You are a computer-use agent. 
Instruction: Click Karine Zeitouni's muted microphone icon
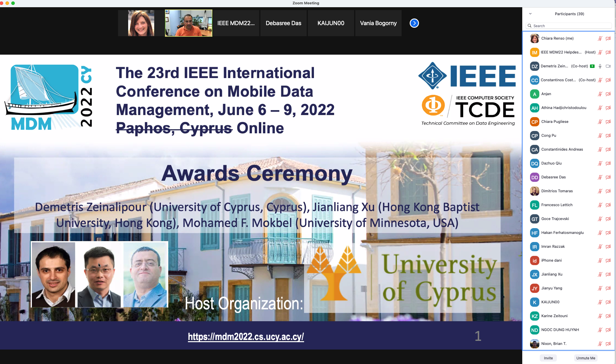[x=600, y=316]
